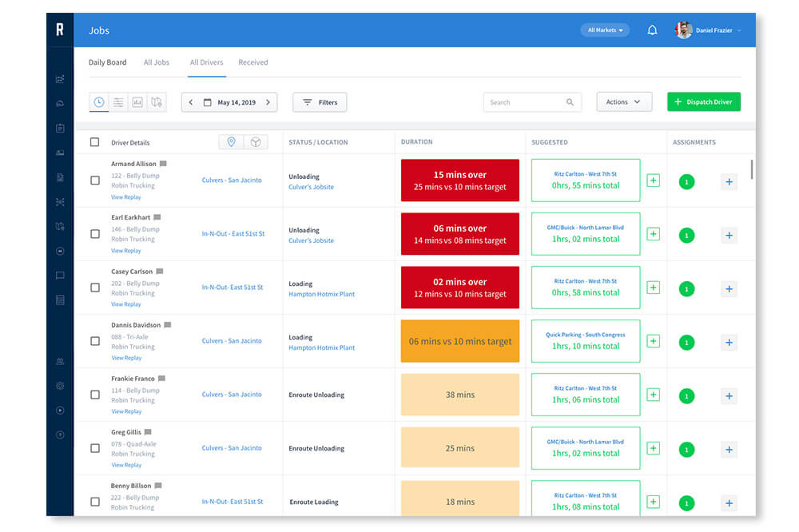Click the location pin icon in header
This screenshot has height=532, width=799.
(232, 142)
